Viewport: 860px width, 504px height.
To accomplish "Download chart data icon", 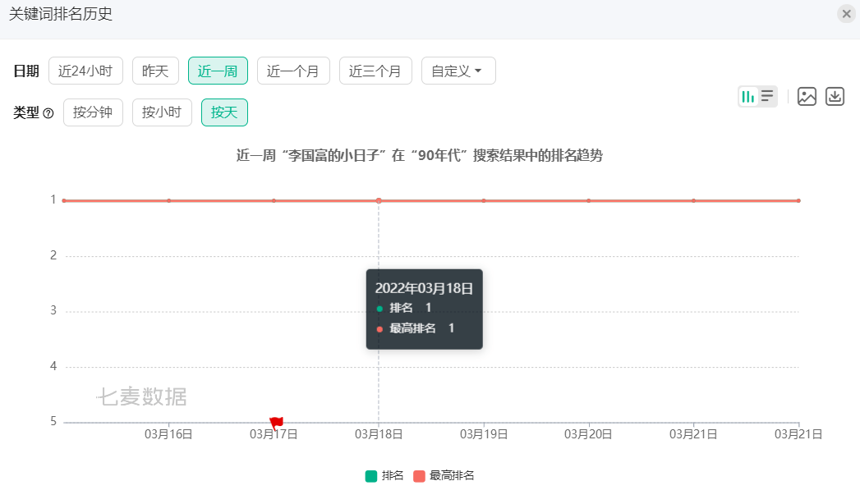I will (x=835, y=96).
